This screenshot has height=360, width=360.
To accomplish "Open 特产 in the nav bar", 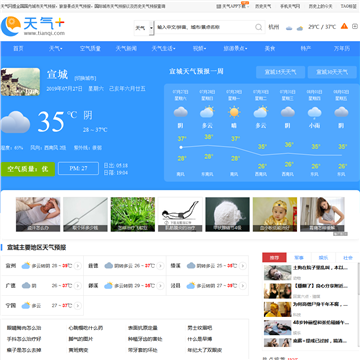I will (x=306, y=49).
